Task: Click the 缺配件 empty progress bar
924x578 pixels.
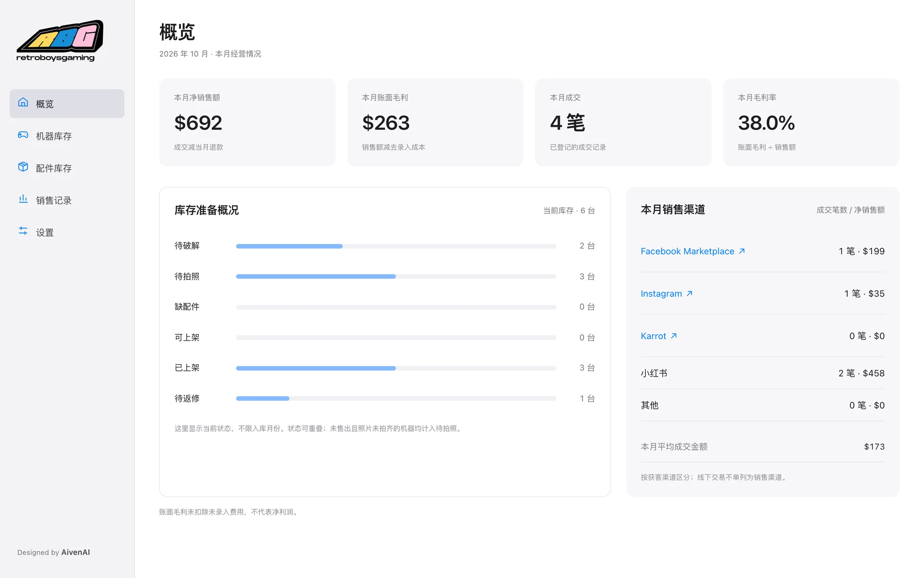Action: coord(396,307)
